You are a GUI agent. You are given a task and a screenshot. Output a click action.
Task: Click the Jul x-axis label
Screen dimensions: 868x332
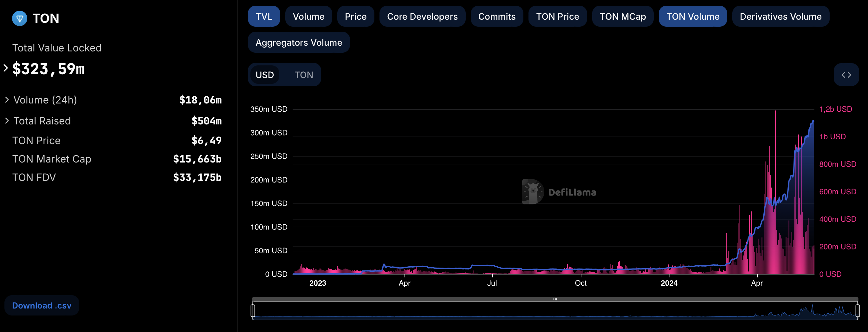[492, 283]
